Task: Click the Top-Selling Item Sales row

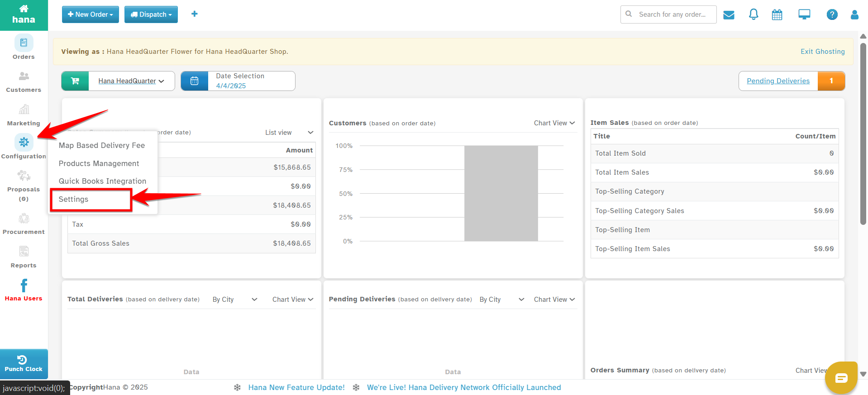Action: pyautogui.click(x=715, y=249)
